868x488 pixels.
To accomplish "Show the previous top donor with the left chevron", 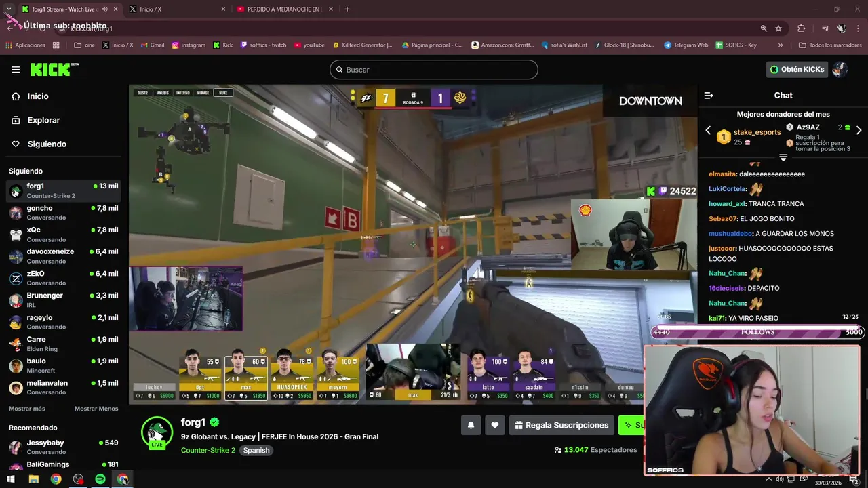I will click(708, 130).
